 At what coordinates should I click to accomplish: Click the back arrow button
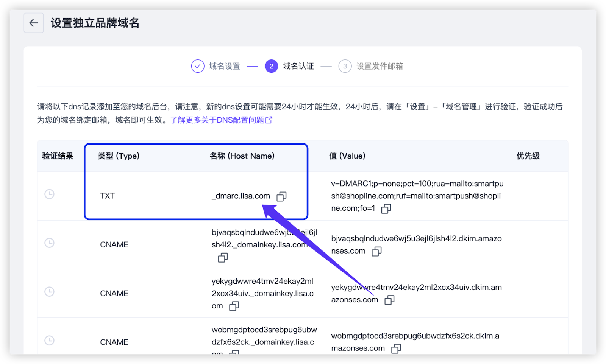click(x=34, y=23)
